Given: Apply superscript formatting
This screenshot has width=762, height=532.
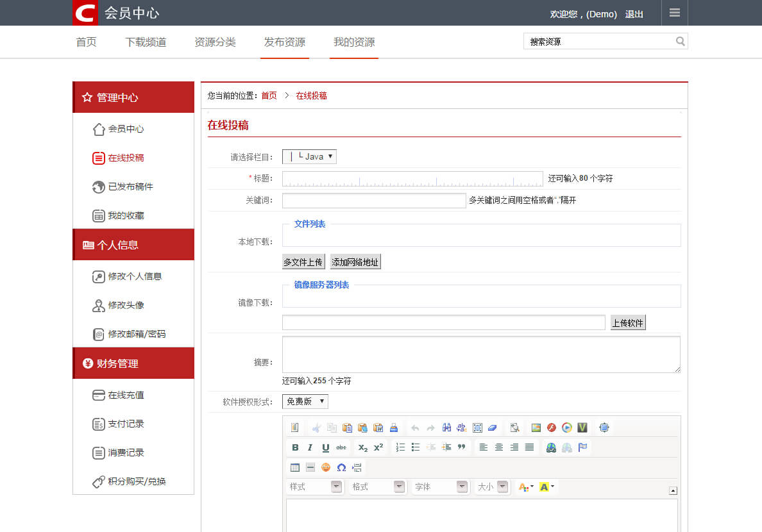Looking at the screenshot, I should click(x=378, y=447).
